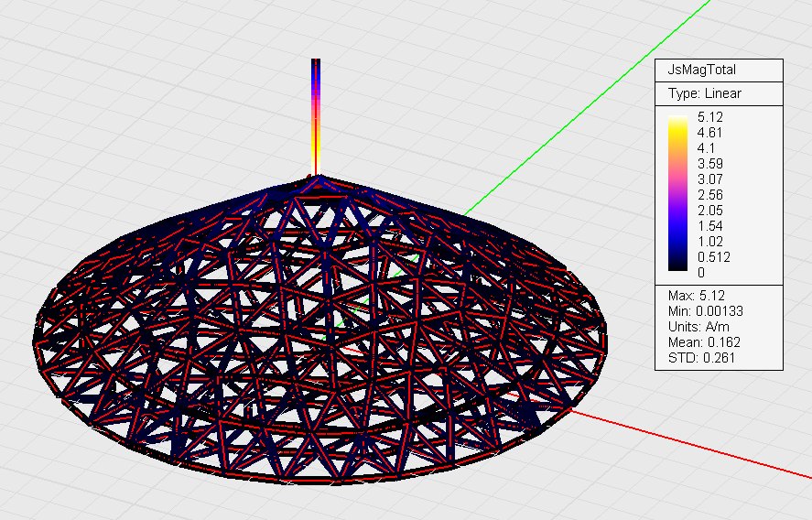Click the Max: 5.12 statistic
The width and height of the screenshot is (812, 520).
pos(698,296)
